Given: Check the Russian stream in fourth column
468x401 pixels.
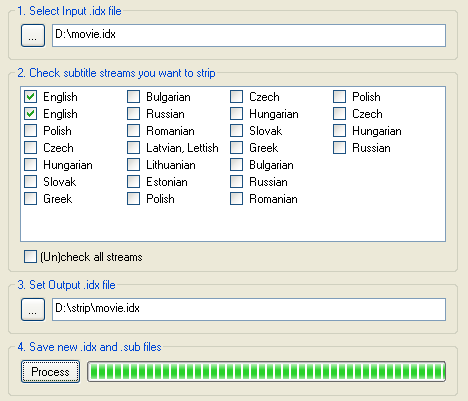Looking at the screenshot, I should pos(340,148).
